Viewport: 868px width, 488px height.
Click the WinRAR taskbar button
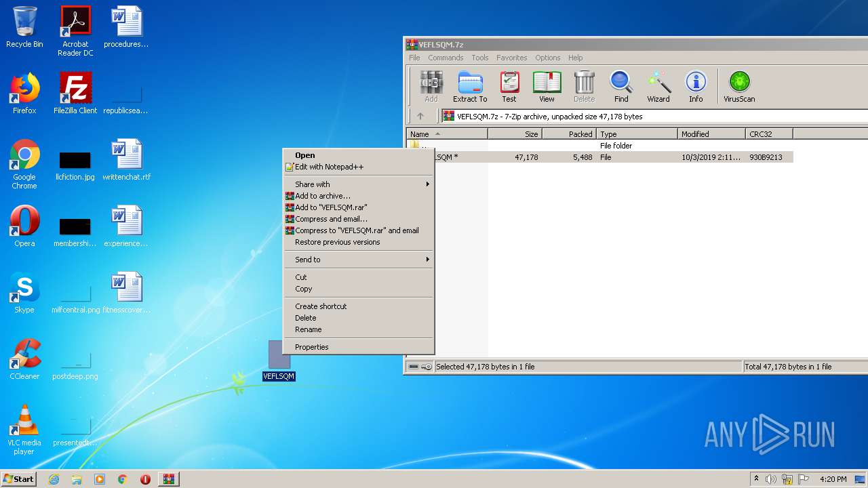[168, 479]
